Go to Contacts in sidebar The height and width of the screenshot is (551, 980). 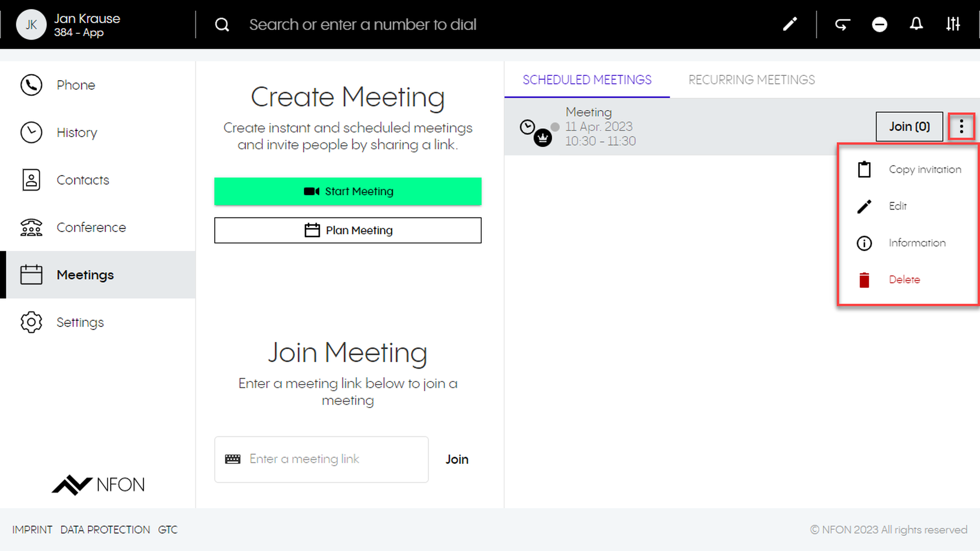click(x=82, y=180)
